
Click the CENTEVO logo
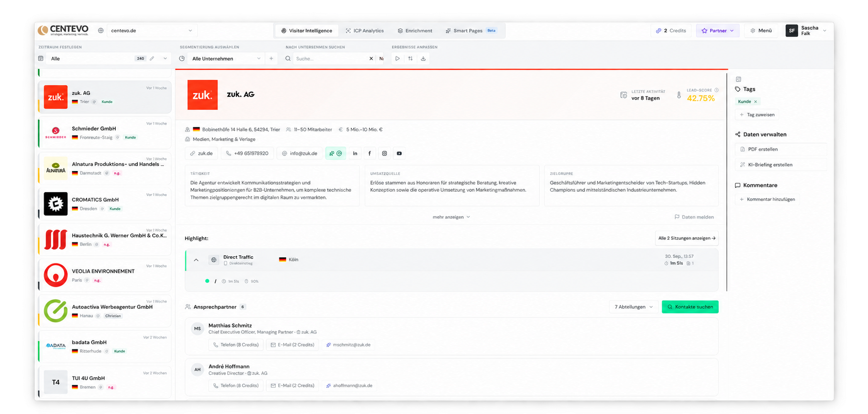(x=63, y=30)
